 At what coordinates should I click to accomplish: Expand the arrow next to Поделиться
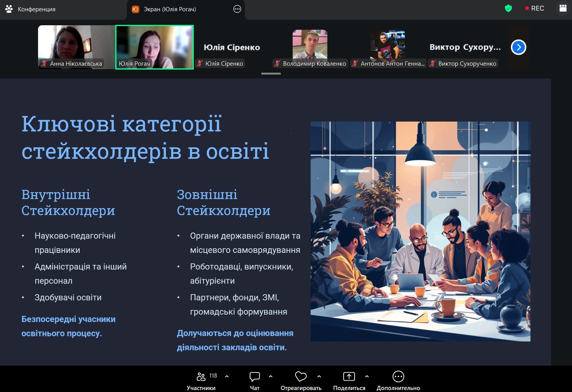pos(367,376)
